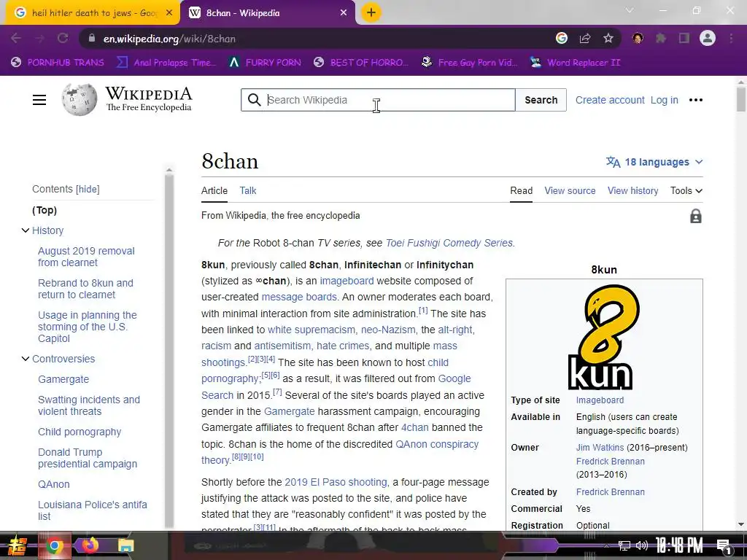Jump to Louisiana Police's antifa list section
This screenshot has height=560, width=747.
(x=93, y=510)
